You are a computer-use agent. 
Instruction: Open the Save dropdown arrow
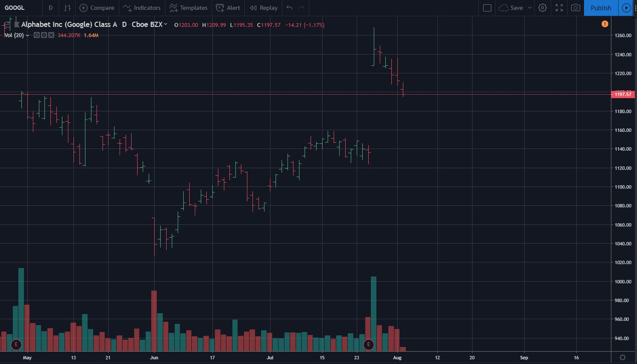click(530, 8)
